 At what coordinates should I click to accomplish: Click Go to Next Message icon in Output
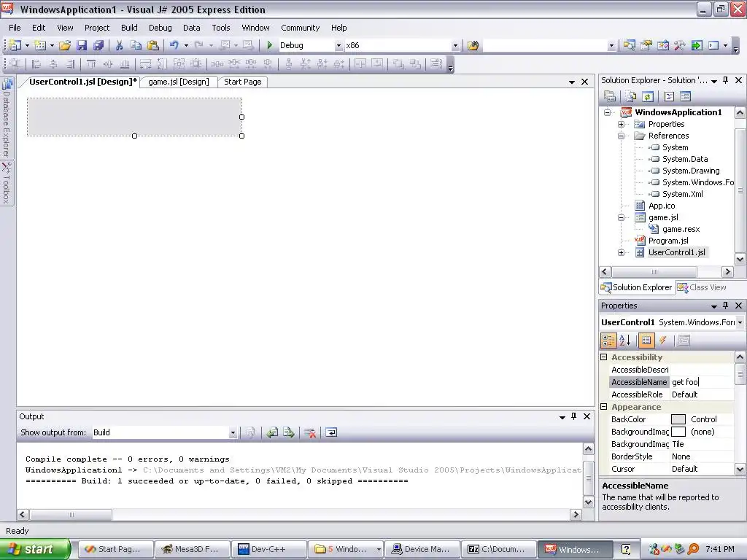(x=289, y=432)
